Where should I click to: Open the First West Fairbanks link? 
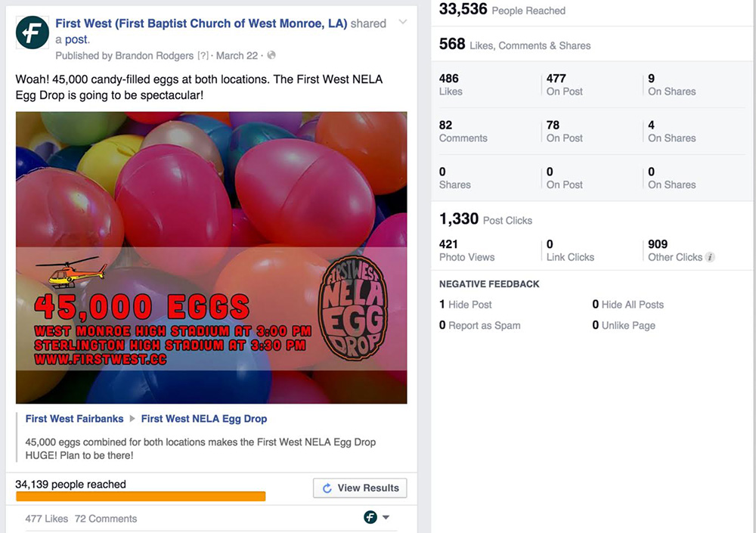(74, 419)
